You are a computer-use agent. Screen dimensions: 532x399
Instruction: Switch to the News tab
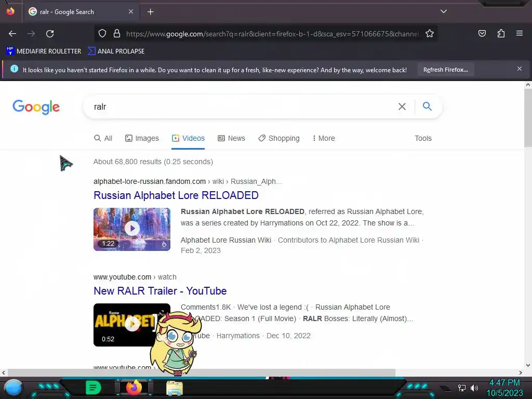[231, 138]
